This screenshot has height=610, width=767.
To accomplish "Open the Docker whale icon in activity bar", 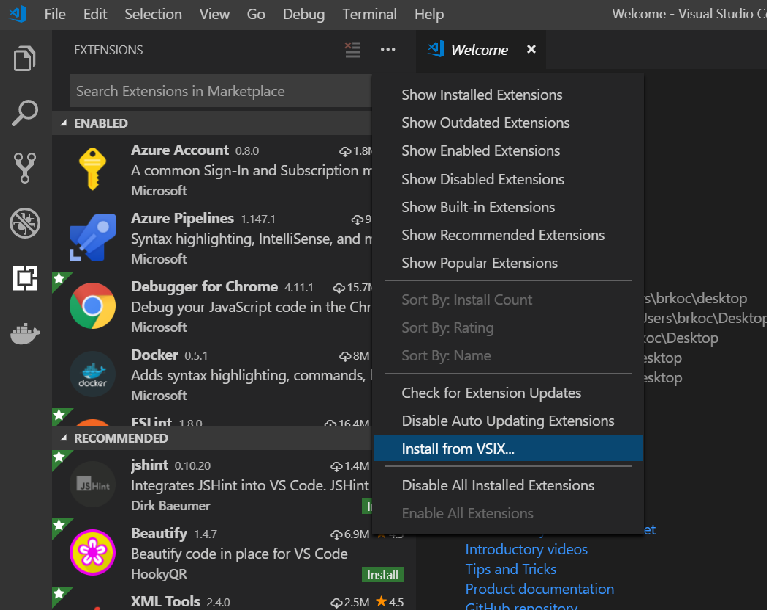I will (x=25, y=334).
